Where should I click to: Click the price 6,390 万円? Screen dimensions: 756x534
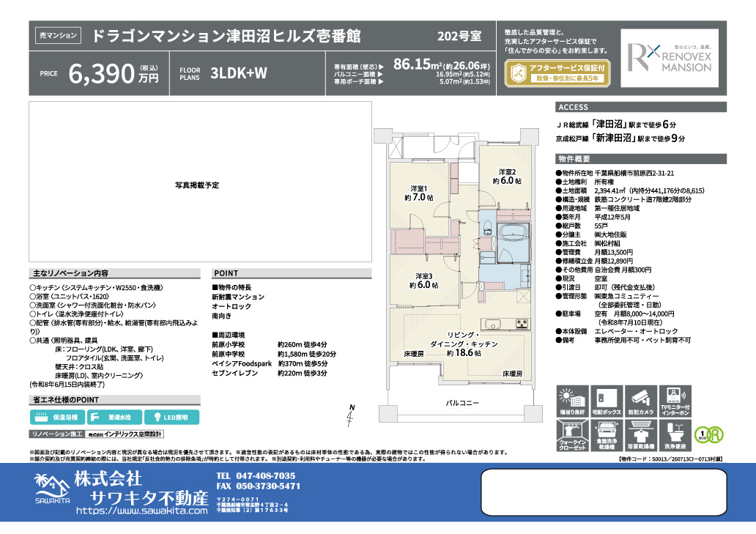[x=114, y=73]
